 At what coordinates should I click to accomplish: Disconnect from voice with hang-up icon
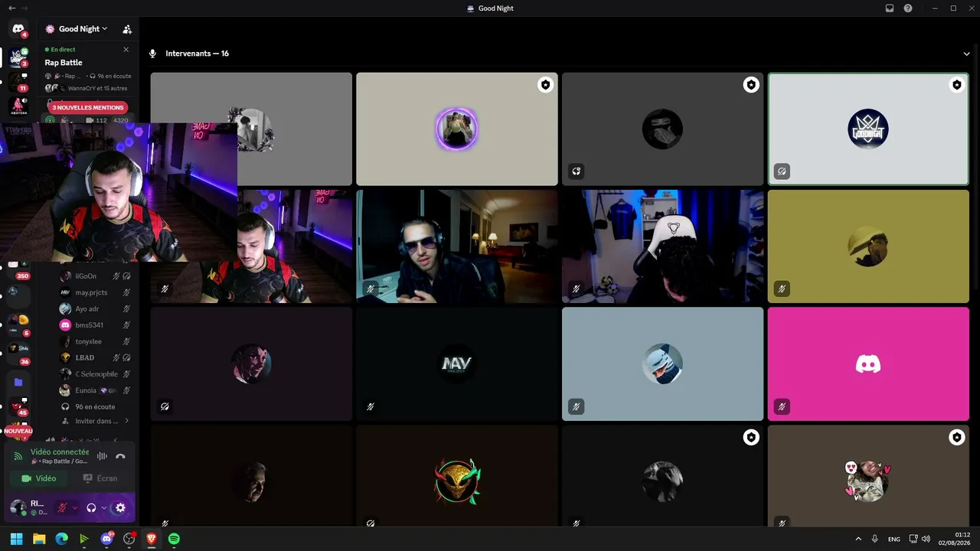pyautogui.click(x=120, y=456)
